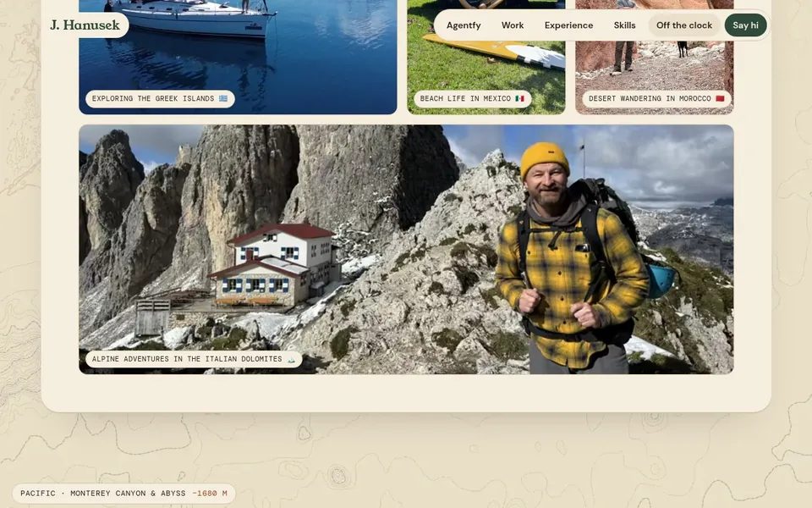Open the Agentfy navigation item

pos(464,25)
